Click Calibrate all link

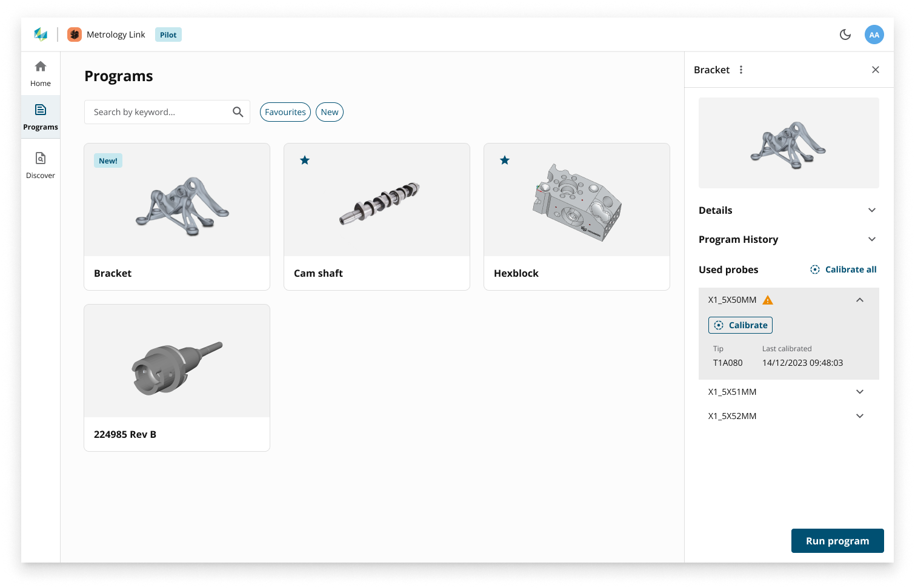tap(843, 269)
